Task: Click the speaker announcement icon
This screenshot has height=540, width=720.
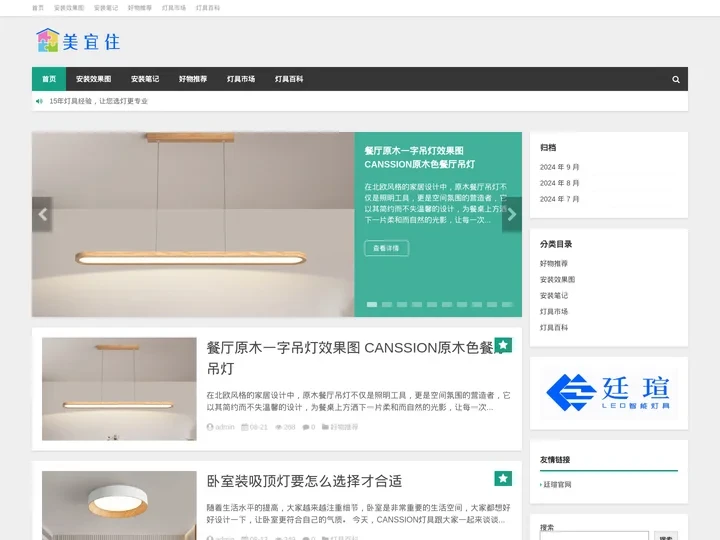Action: coord(39,101)
